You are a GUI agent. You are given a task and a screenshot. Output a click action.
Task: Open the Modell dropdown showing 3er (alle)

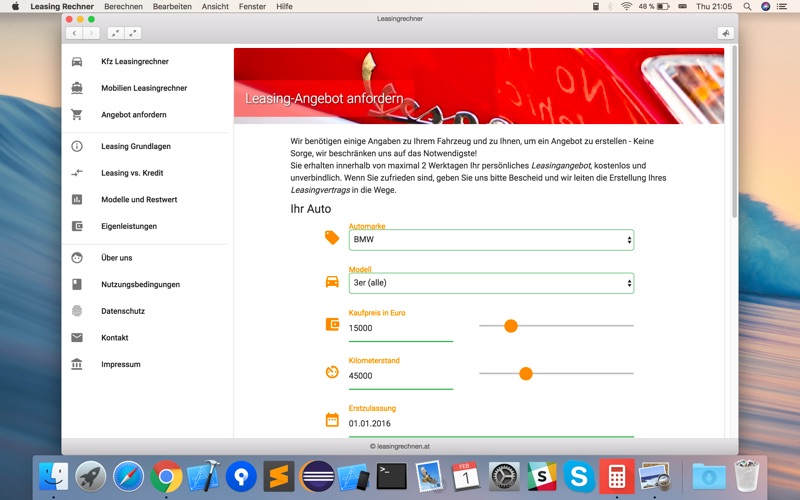coord(491,283)
